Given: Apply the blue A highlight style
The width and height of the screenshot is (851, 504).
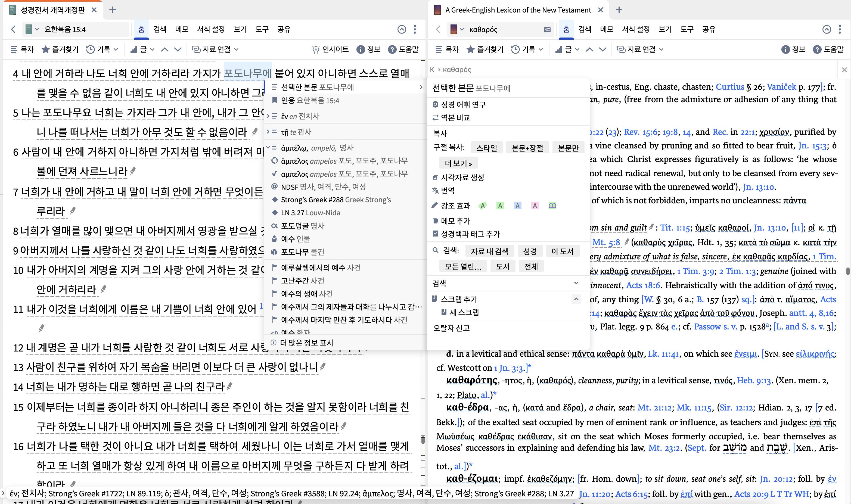Looking at the screenshot, I should [x=517, y=206].
